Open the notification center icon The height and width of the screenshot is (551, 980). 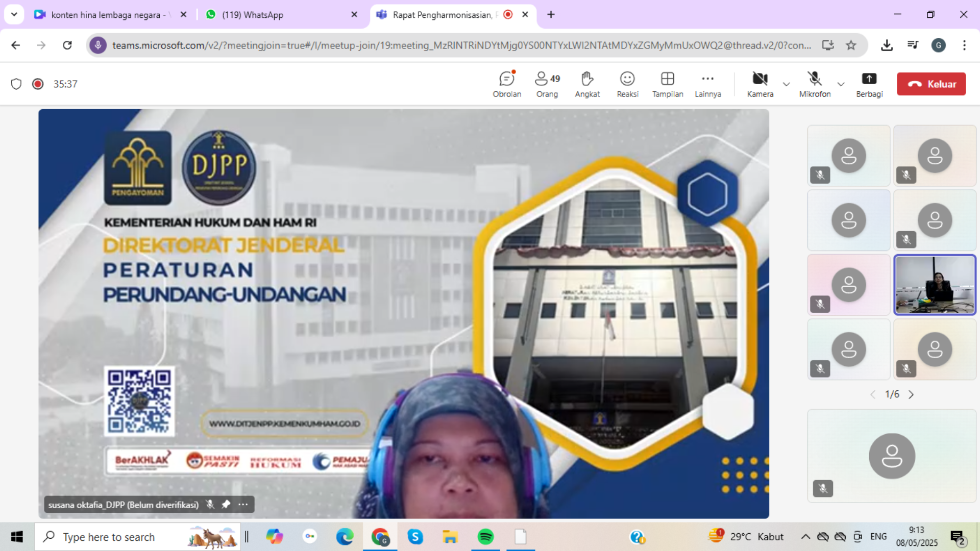[x=958, y=537]
